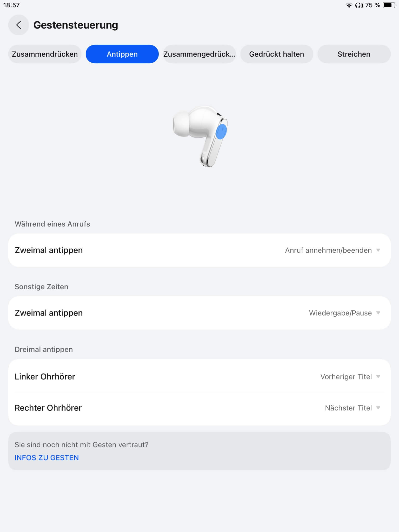
Task: Switch to Gedrückt halten tab
Action: (276, 54)
